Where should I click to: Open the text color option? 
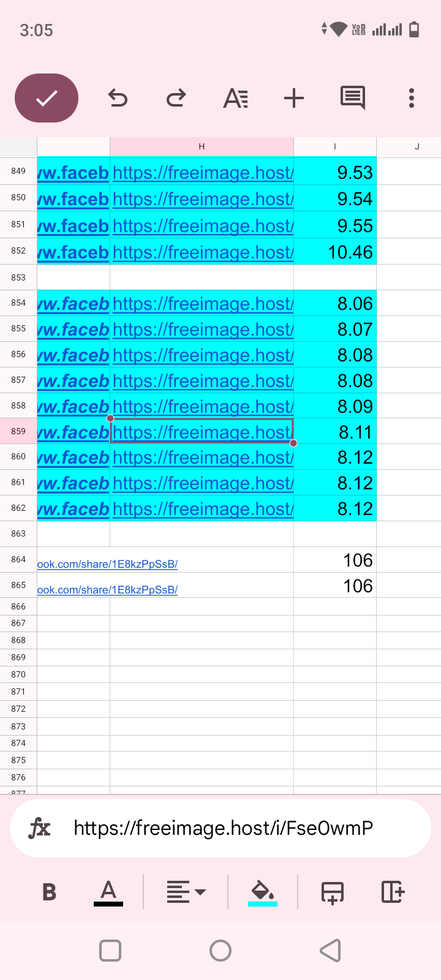click(x=108, y=892)
